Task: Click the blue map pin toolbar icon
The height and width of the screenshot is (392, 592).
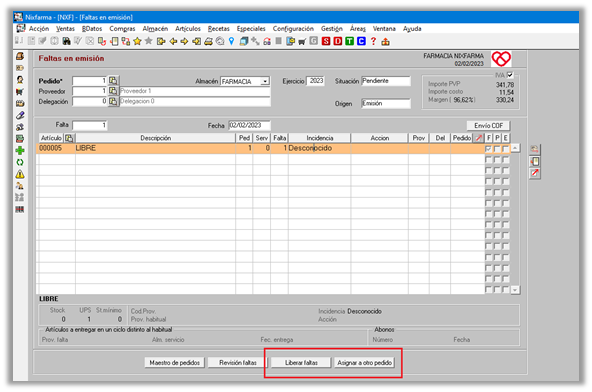Action: tap(231, 41)
